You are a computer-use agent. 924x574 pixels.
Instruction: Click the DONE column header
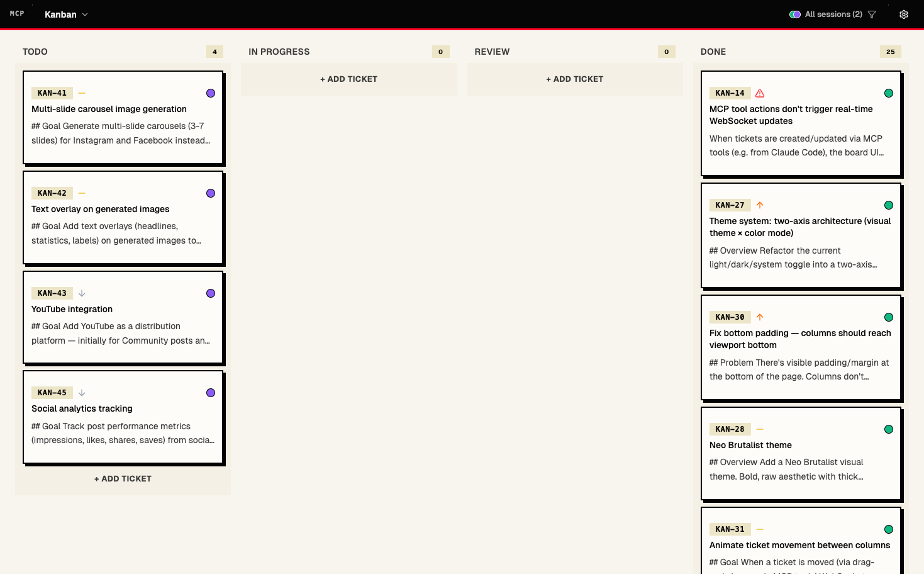713,52
